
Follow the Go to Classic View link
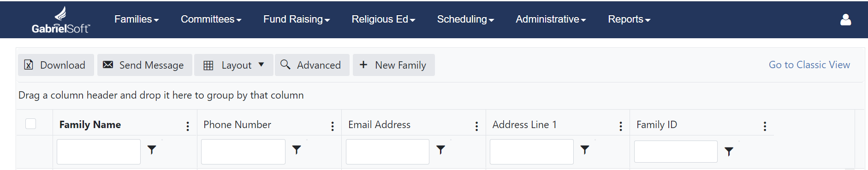809,65
